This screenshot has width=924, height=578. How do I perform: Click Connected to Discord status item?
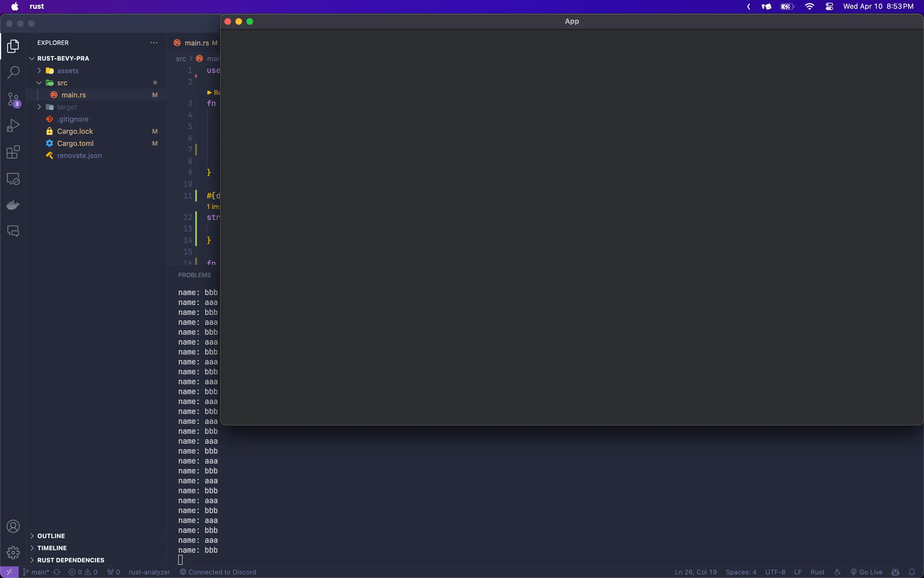tap(218, 572)
